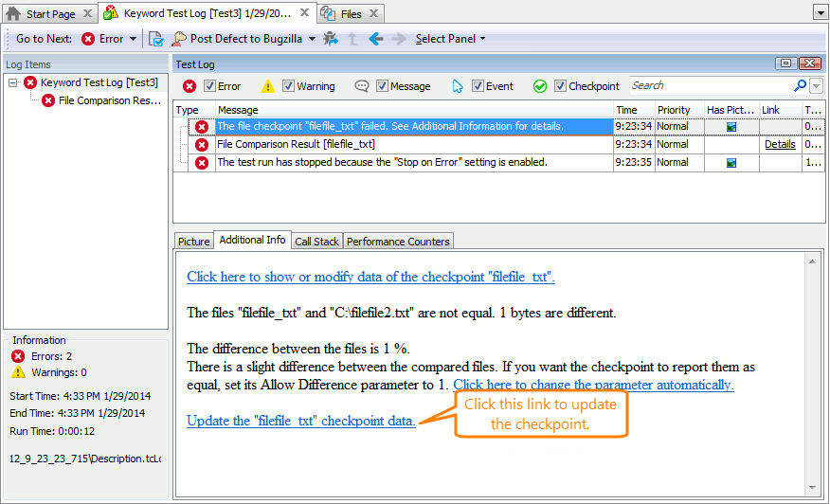The width and height of the screenshot is (830, 504).
Task: Switch to the Performance Counters tab
Action: coord(398,242)
